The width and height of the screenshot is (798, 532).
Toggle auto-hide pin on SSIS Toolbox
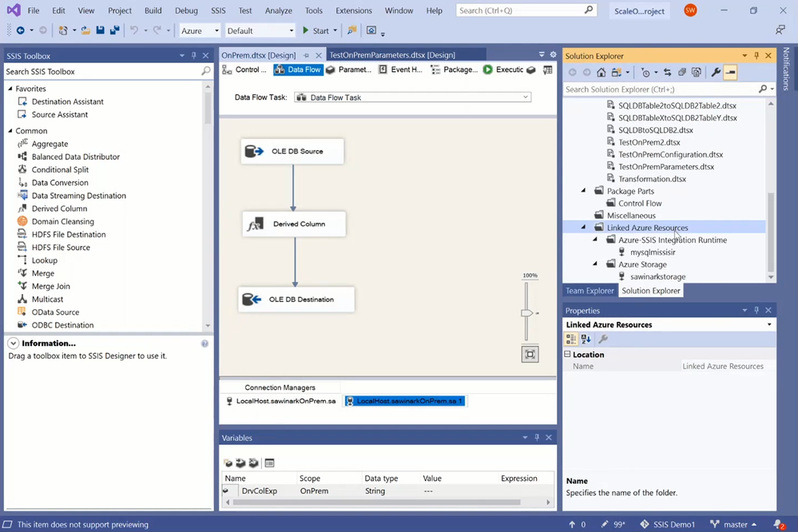pyautogui.click(x=194, y=55)
